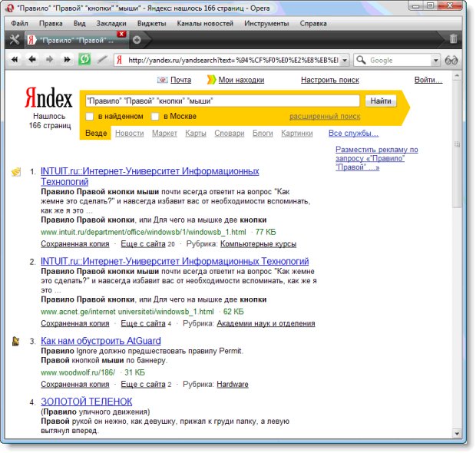Click the Google search magnifier icon
476x453 pixels.
361,60
